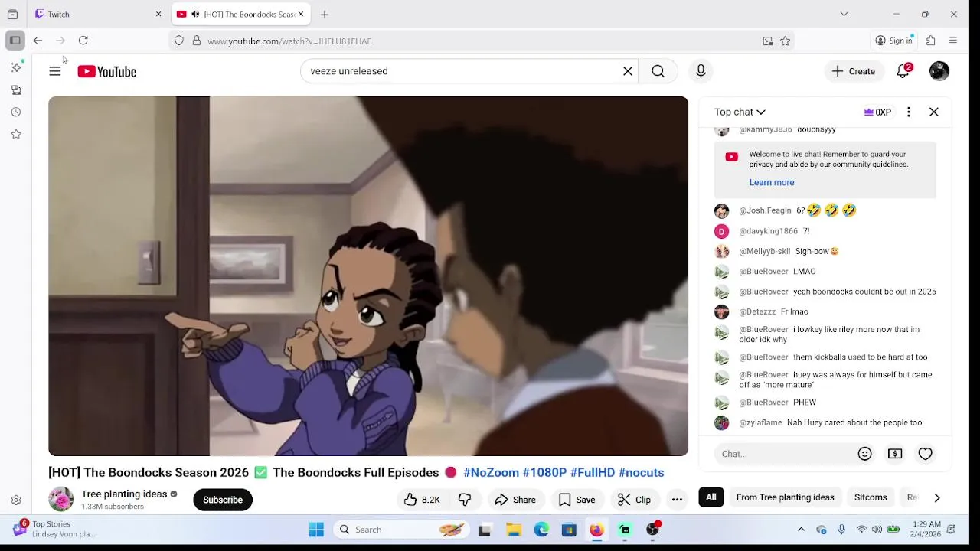The image size is (980, 551).
Task: View the 0XP chat points badge
Action: pyautogui.click(x=877, y=112)
